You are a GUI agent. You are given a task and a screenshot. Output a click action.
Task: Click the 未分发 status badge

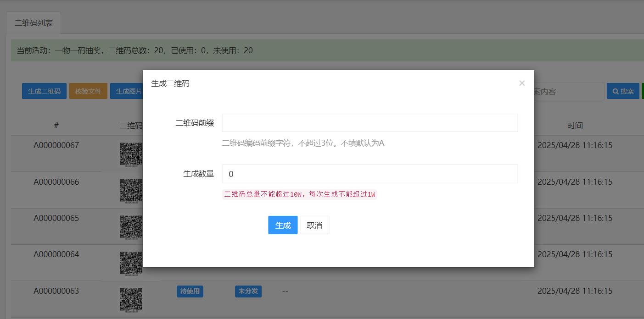click(248, 291)
